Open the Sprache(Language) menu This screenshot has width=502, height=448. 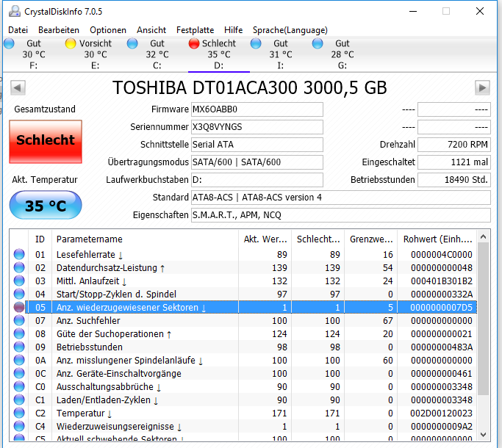pyautogui.click(x=290, y=30)
